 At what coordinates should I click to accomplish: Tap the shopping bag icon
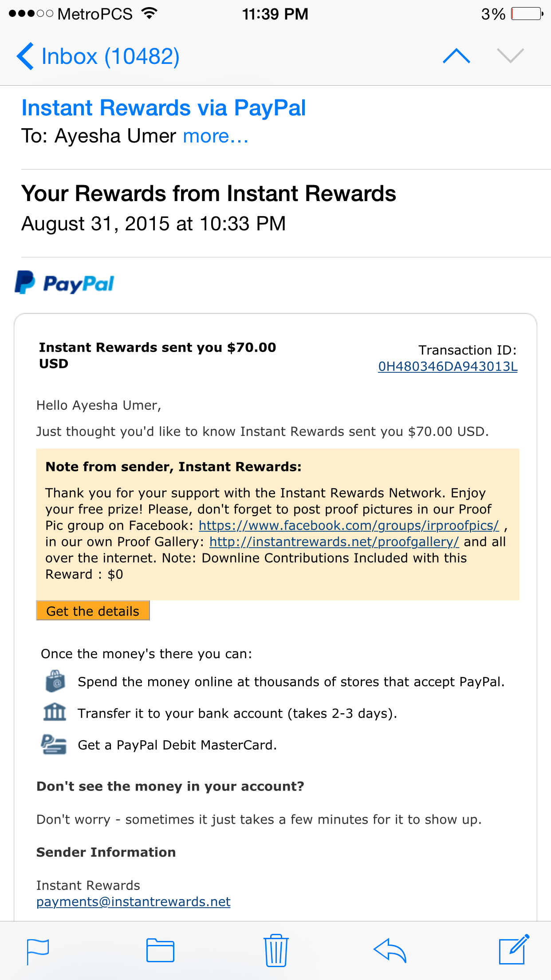pyautogui.click(x=55, y=681)
